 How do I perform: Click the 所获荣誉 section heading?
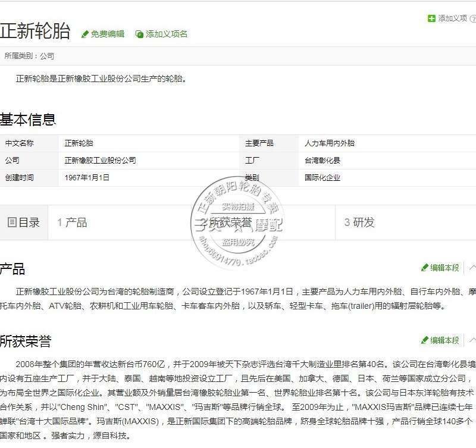pyautogui.click(x=26, y=342)
